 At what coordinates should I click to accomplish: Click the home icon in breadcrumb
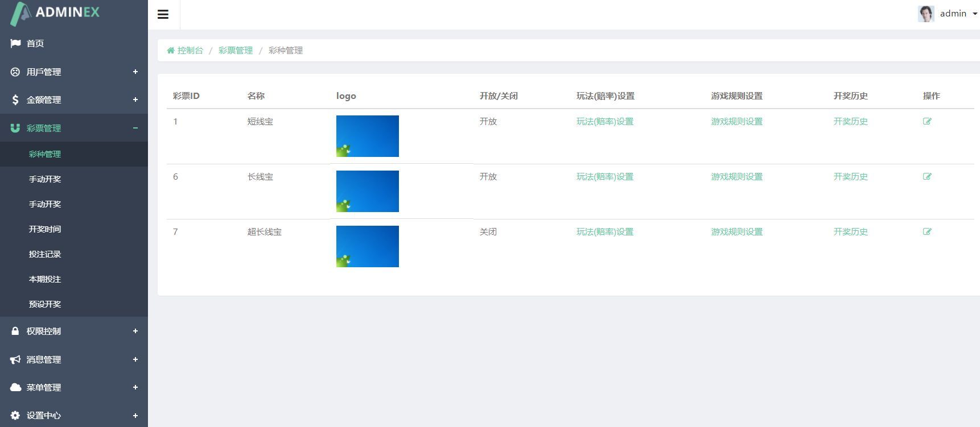170,50
